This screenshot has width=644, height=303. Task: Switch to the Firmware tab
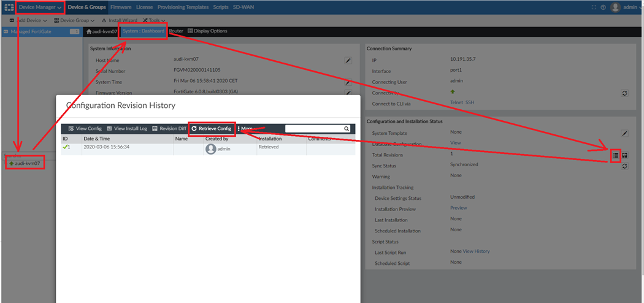click(x=121, y=7)
